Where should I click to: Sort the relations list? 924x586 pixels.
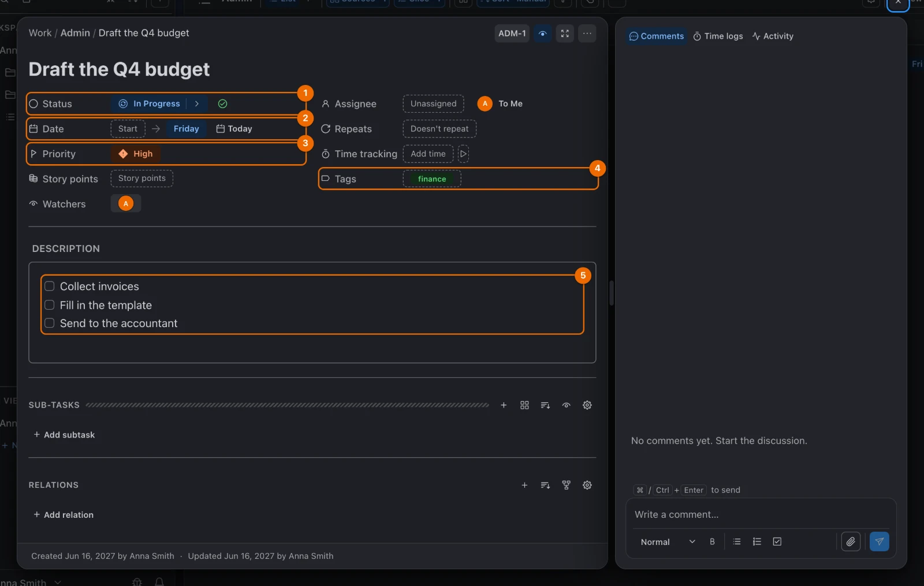click(x=545, y=485)
